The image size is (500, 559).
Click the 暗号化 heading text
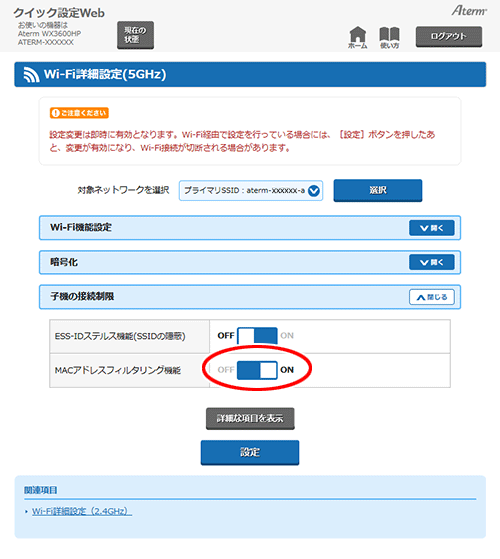[x=64, y=262]
